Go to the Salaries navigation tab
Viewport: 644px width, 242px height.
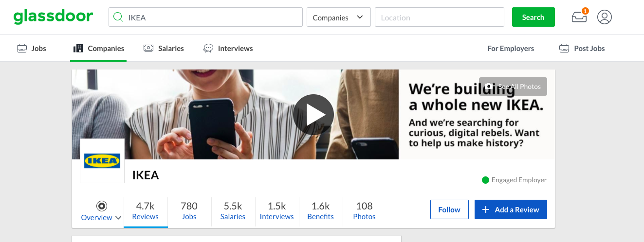click(x=164, y=48)
